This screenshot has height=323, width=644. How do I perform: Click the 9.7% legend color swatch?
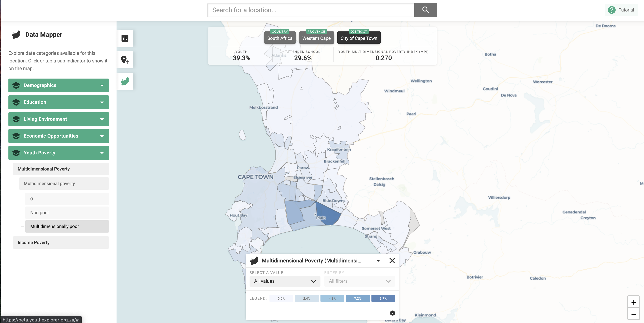tap(383, 298)
